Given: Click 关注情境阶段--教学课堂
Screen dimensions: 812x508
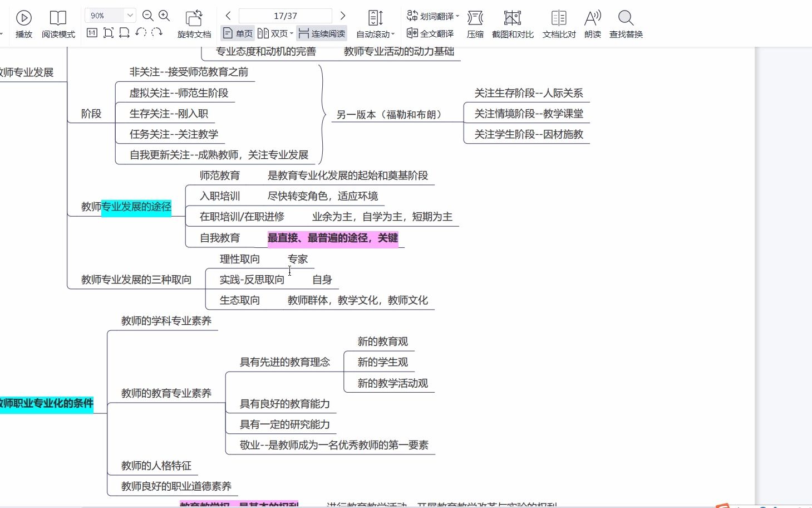Looking at the screenshot, I should click(529, 114).
